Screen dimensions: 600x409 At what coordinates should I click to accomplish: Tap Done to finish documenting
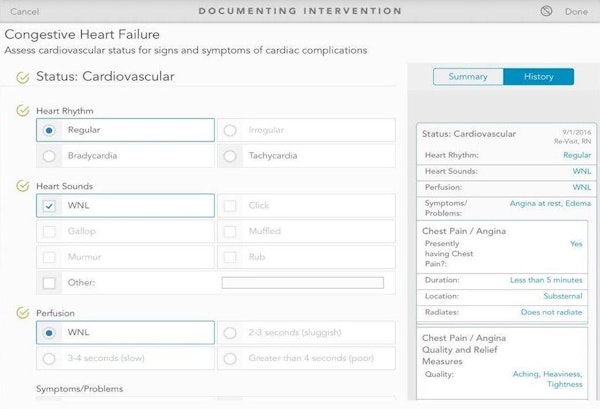coord(576,11)
